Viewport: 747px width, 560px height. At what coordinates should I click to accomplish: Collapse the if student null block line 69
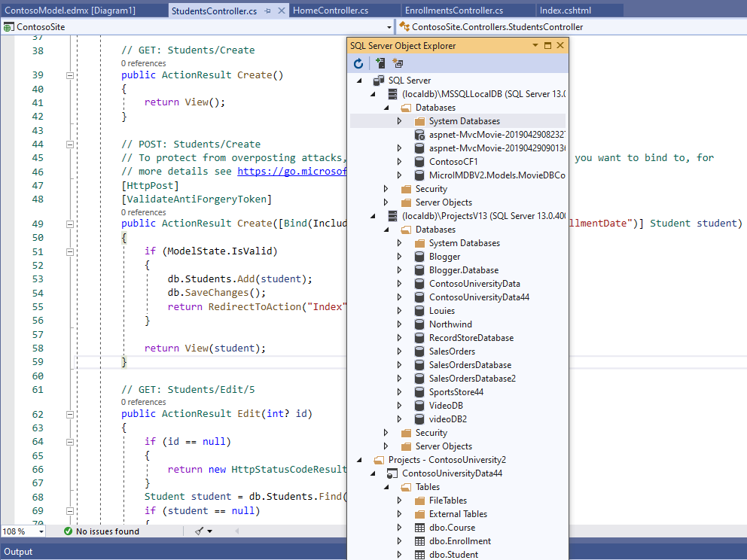click(70, 511)
